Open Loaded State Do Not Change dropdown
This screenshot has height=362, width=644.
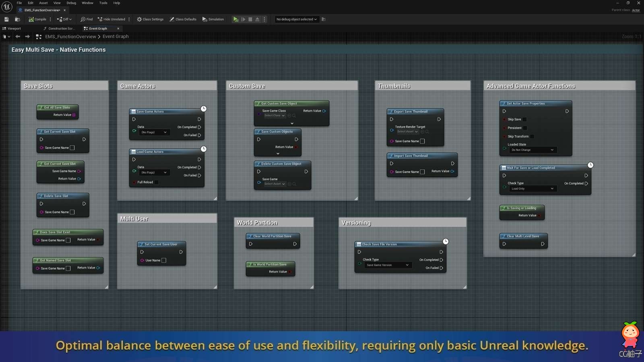(533, 150)
